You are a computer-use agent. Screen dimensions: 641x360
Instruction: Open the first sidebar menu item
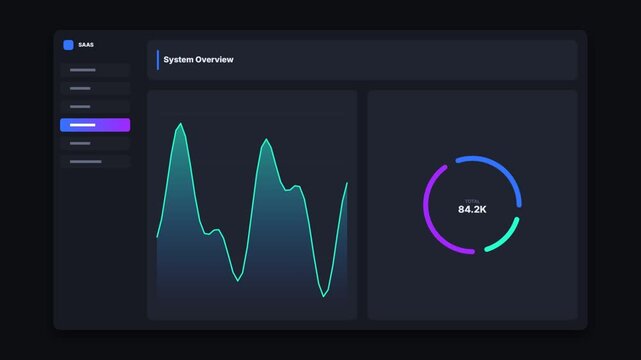(95, 70)
